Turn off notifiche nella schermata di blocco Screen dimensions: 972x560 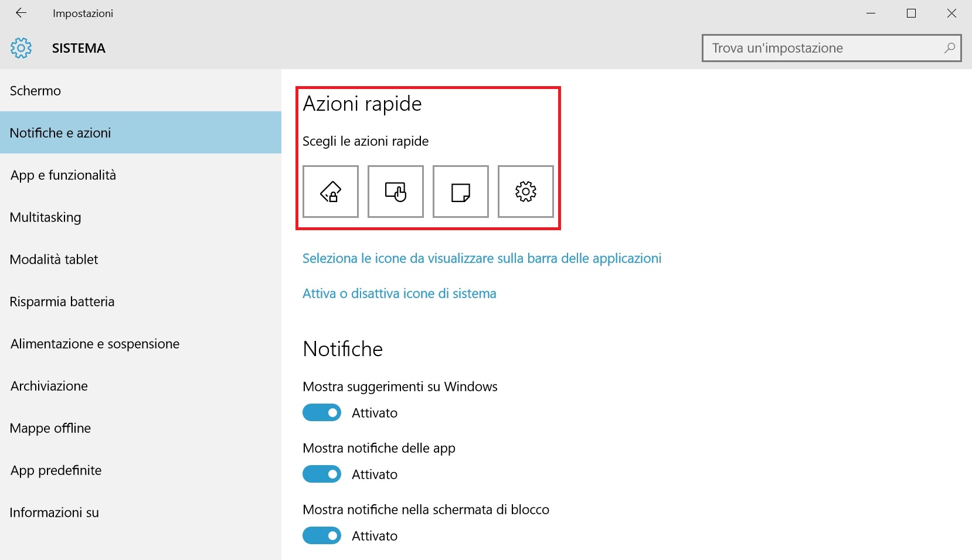[x=322, y=535]
